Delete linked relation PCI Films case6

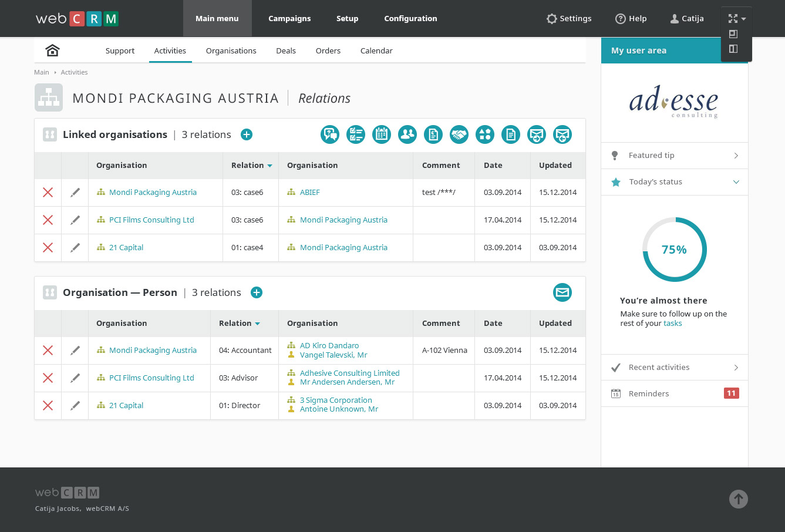(x=48, y=220)
